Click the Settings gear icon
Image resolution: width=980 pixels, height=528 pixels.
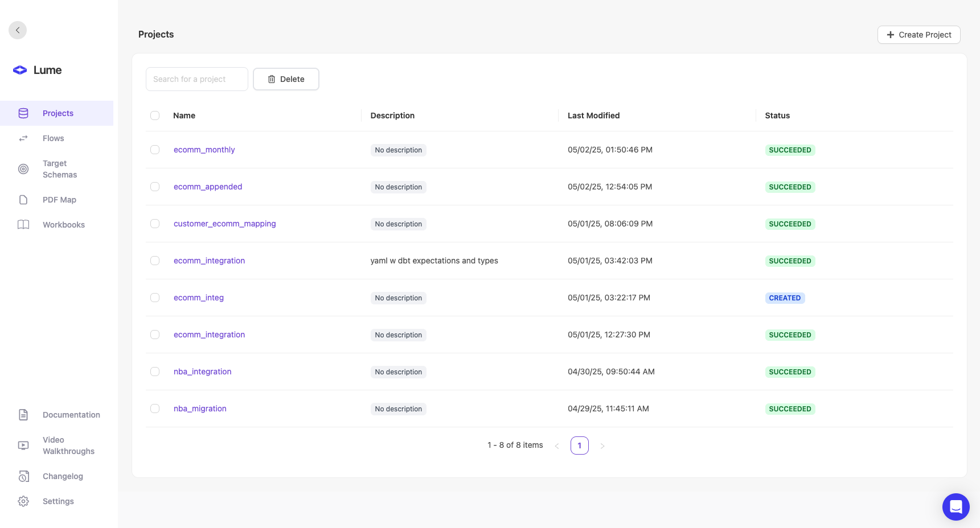23,501
